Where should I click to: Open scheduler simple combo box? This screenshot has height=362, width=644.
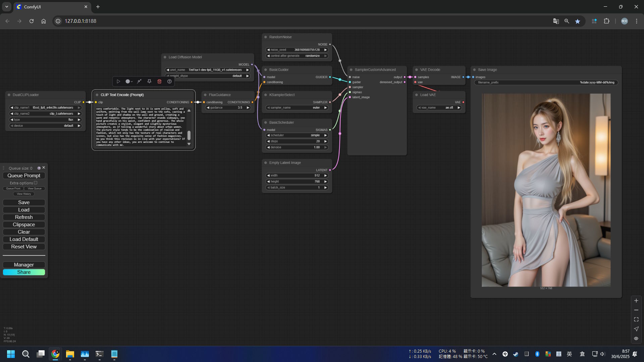click(x=297, y=135)
